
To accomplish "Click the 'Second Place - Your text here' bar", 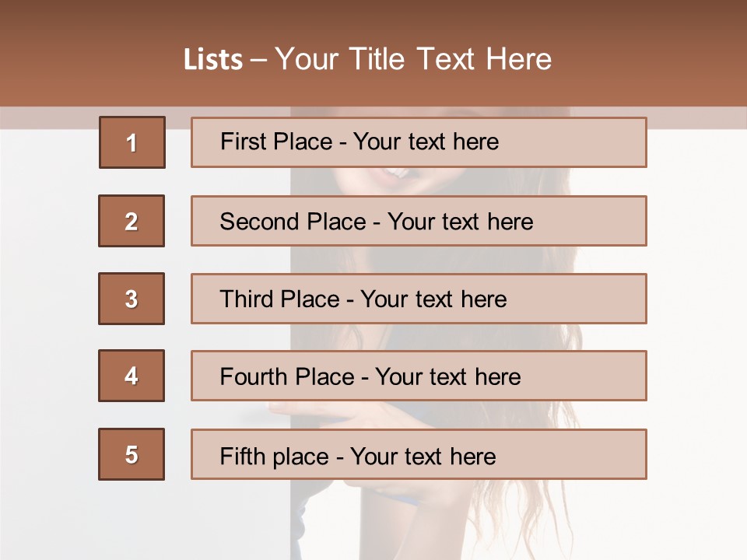I will (x=419, y=221).
